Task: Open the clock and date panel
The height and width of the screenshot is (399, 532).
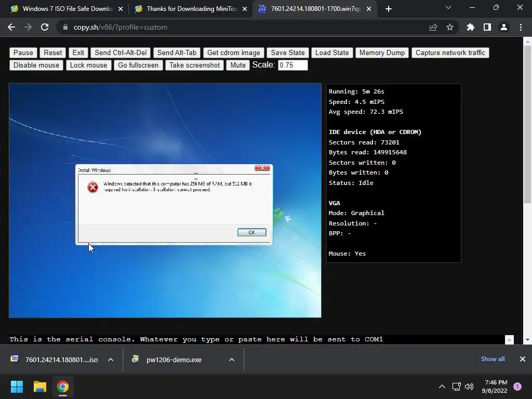Action: 495,387
